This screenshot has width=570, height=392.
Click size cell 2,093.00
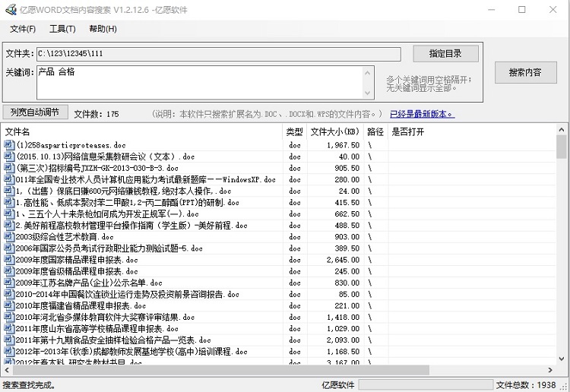(344, 340)
